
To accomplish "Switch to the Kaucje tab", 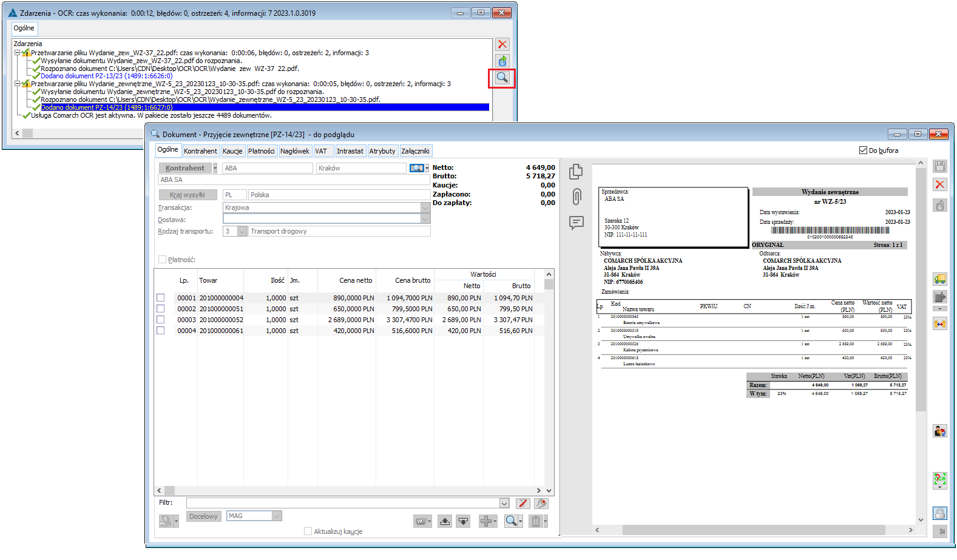I will [232, 151].
